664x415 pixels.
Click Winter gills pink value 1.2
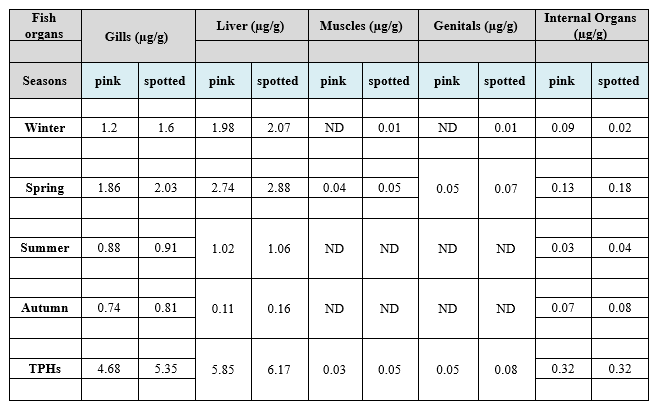pos(109,128)
